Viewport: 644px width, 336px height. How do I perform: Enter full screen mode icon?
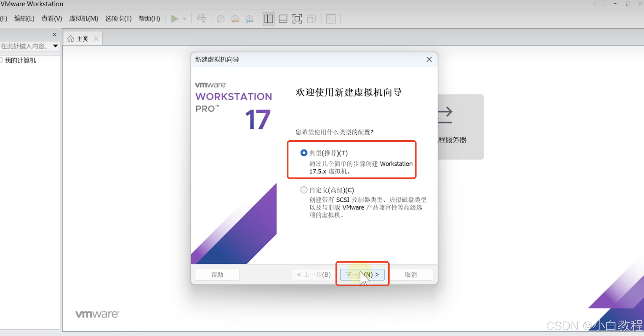(x=297, y=19)
